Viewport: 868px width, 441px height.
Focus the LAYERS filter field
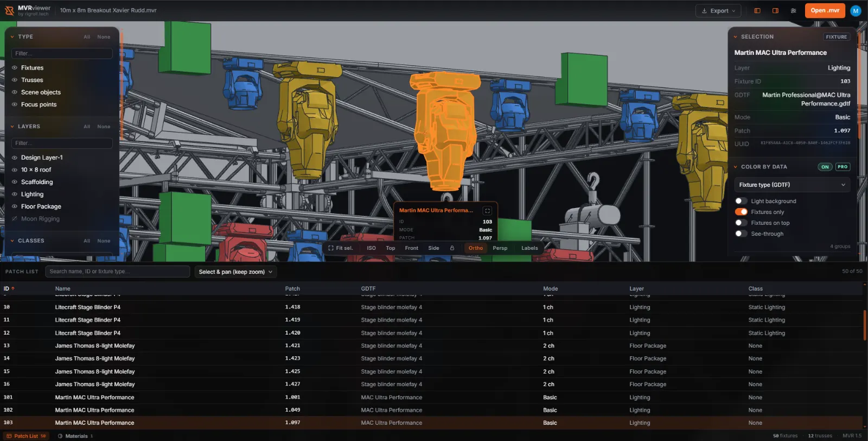tap(62, 143)
